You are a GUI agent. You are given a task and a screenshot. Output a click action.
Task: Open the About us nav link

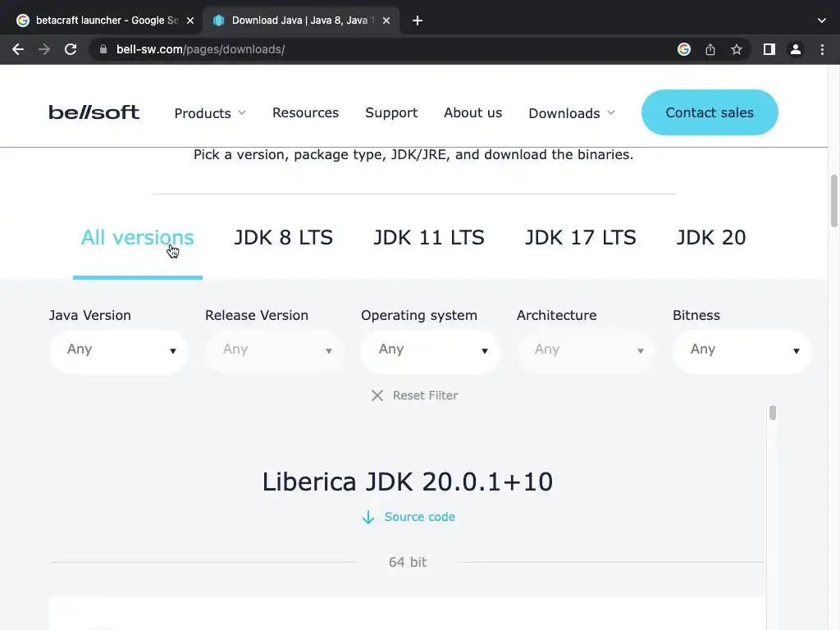tap(473, 112)
